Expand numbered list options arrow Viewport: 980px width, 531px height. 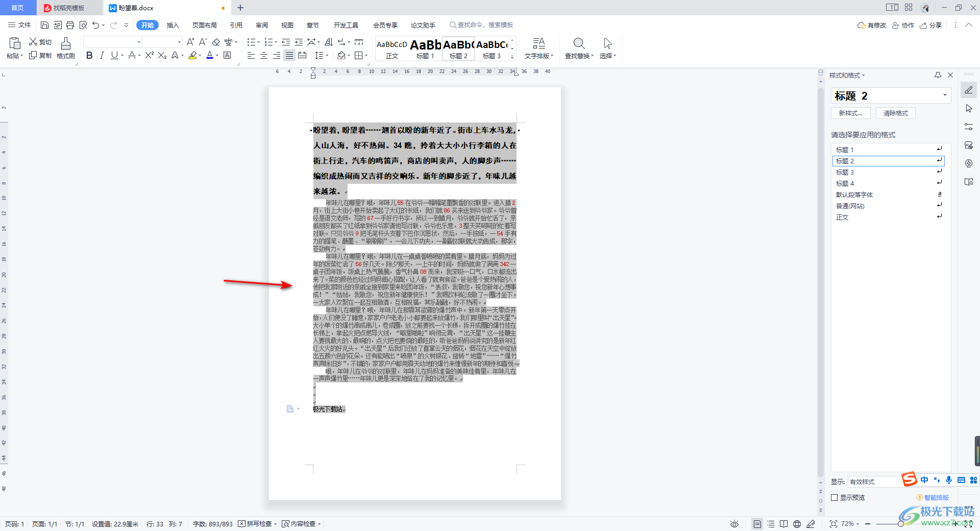pyautogui.click(x=276, y=42)
